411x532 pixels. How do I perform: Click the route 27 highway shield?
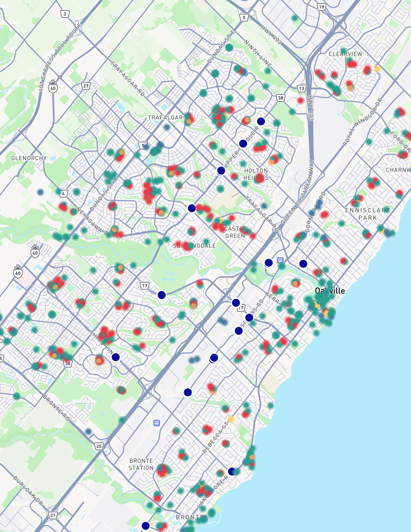click(x=86, y=86)
